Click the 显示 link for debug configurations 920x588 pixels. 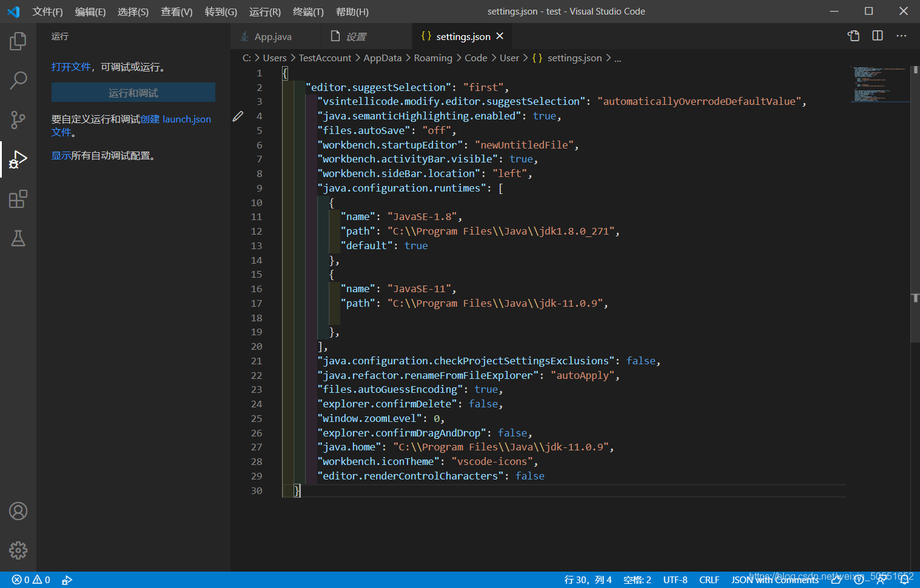61,155
